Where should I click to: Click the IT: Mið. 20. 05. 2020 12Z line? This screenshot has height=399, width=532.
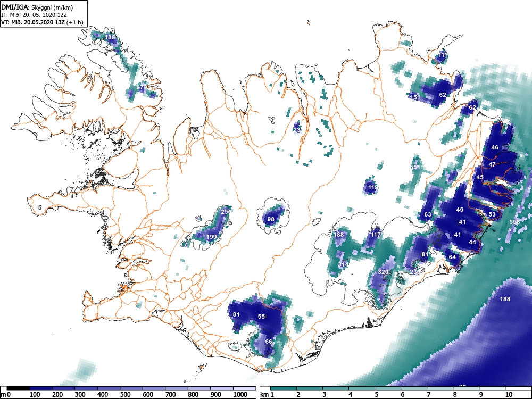click(x=33, y=15)
